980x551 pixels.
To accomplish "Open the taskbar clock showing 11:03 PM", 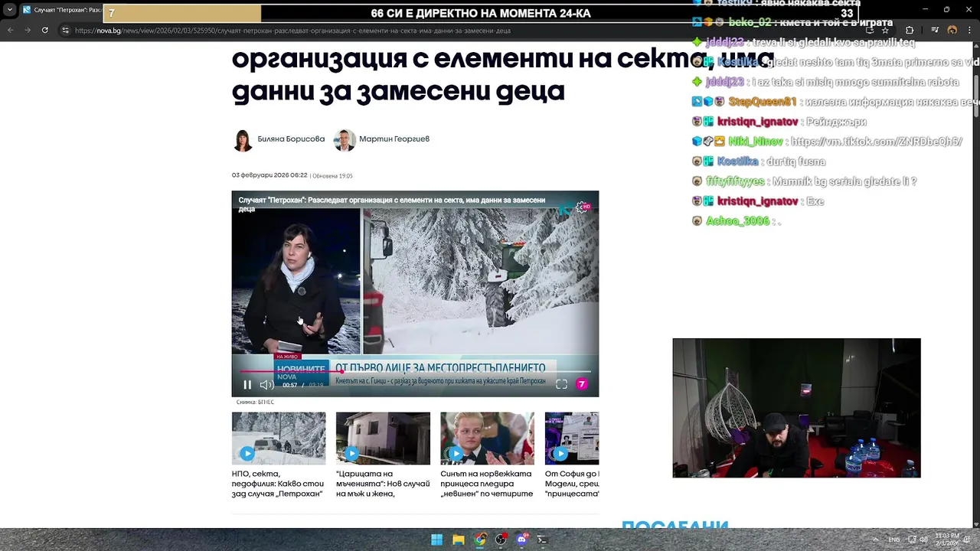I will click(x=947, y=540).
